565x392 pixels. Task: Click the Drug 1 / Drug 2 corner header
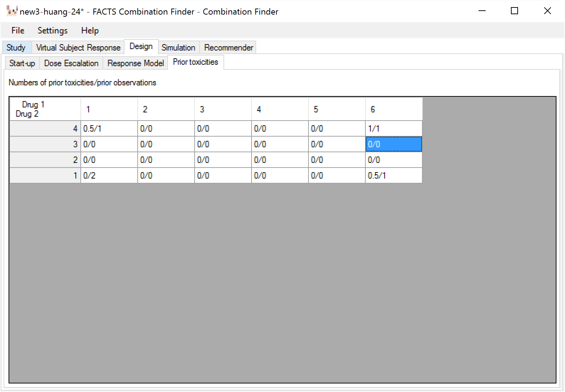tap(45, 109)
